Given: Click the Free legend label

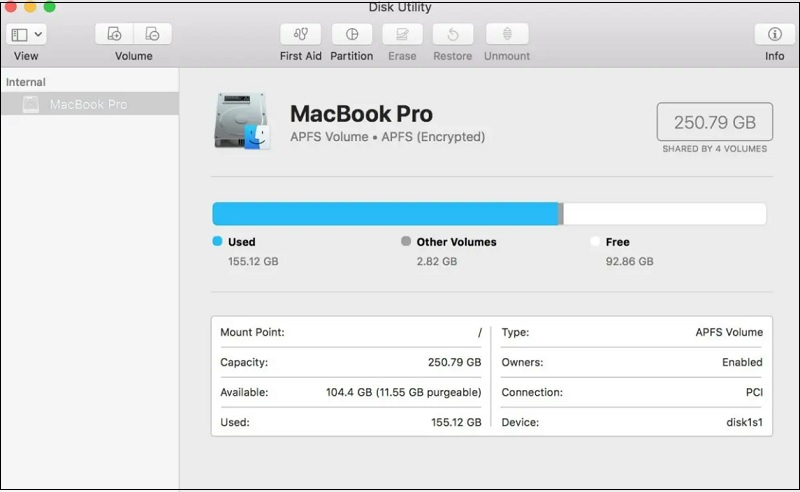Looking at the screenshot, I should 617,242.
